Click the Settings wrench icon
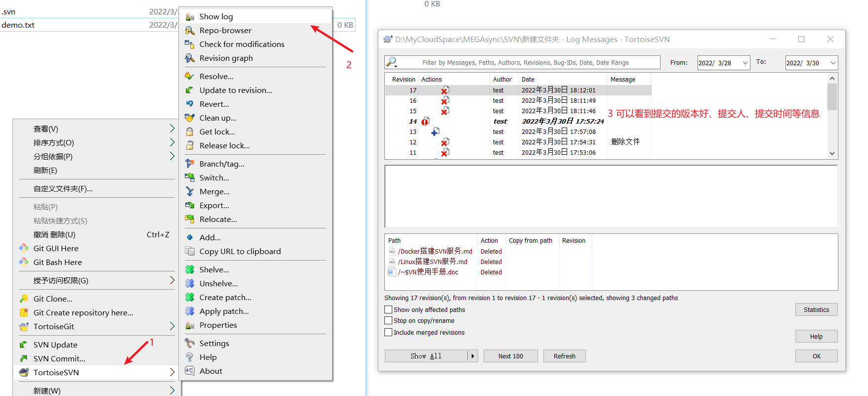This screenshot has width=868, height=396. point(190,344)
